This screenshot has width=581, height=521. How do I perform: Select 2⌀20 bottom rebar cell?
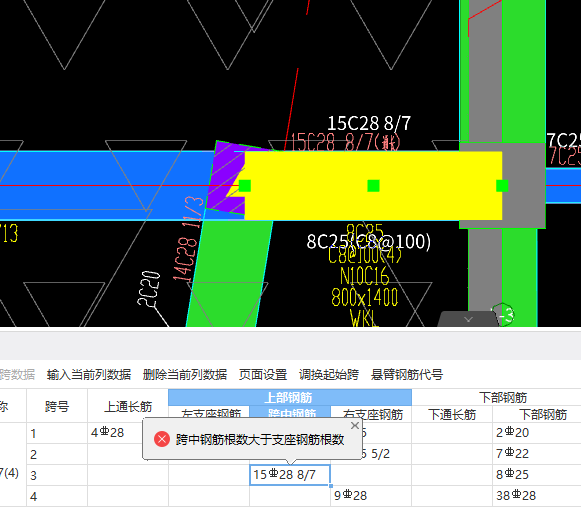pos(537,432)
